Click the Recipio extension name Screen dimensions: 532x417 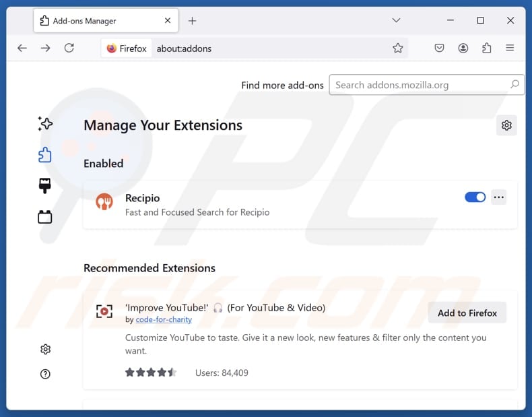(143, 198)
